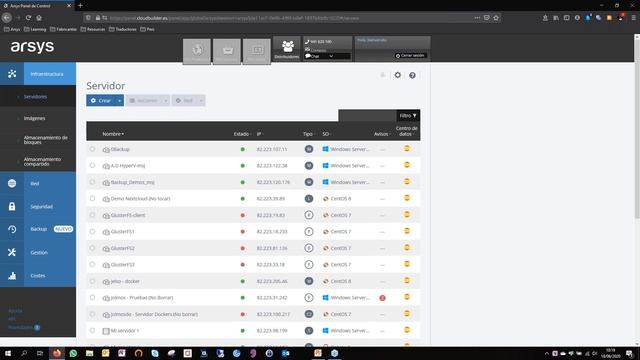Viewport: 640px width, 360px height.
Task: Click the server icon next to Jelso - docker
Action: pyautogui.click(x=106, y=282)
